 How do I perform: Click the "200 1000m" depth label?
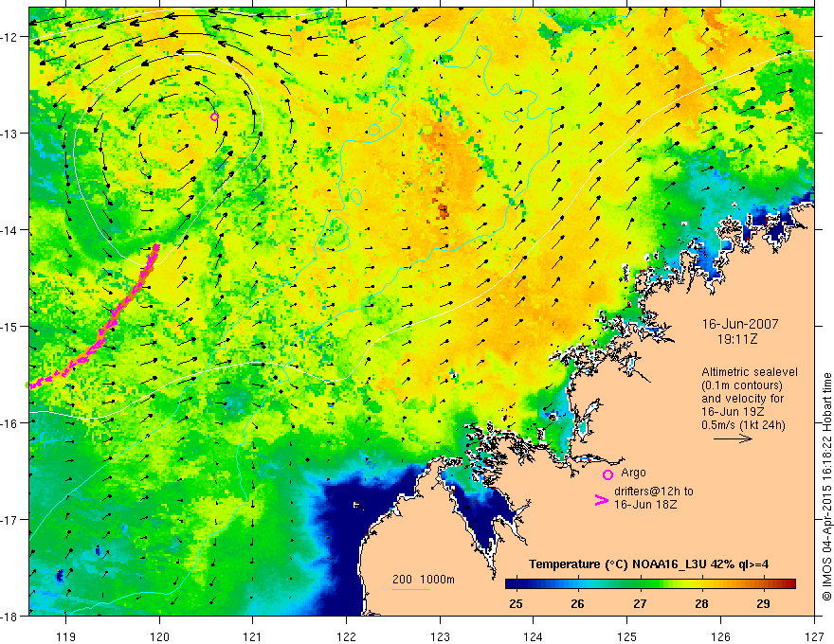424,580
